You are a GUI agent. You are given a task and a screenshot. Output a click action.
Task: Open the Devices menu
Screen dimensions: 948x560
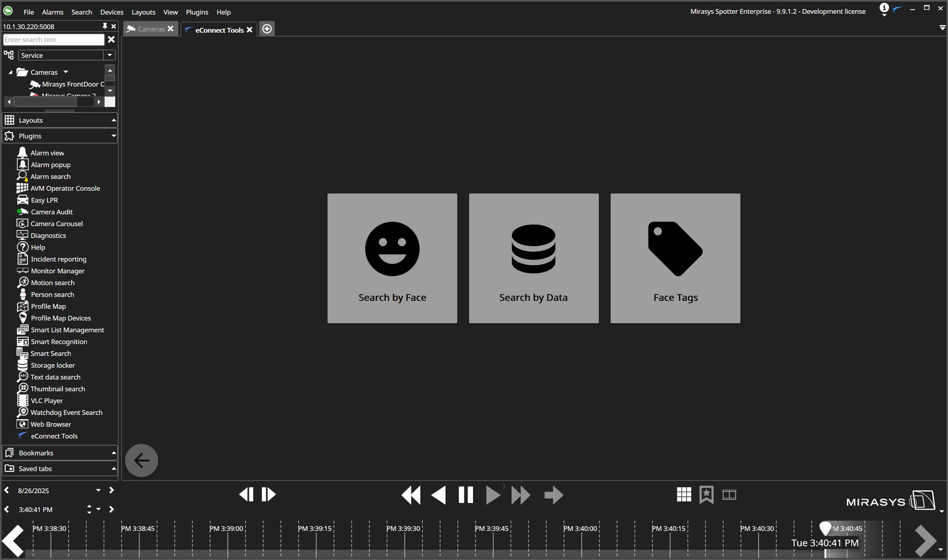[112, 12]
